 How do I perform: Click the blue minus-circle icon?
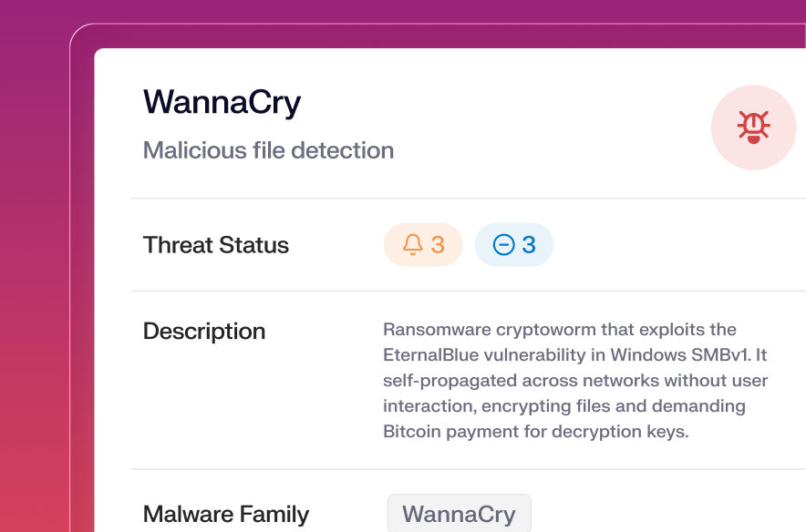point(503,244)
